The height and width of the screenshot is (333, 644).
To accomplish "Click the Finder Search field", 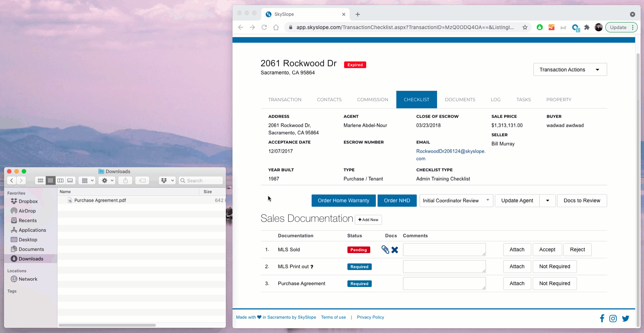I will tap(201, 181).
